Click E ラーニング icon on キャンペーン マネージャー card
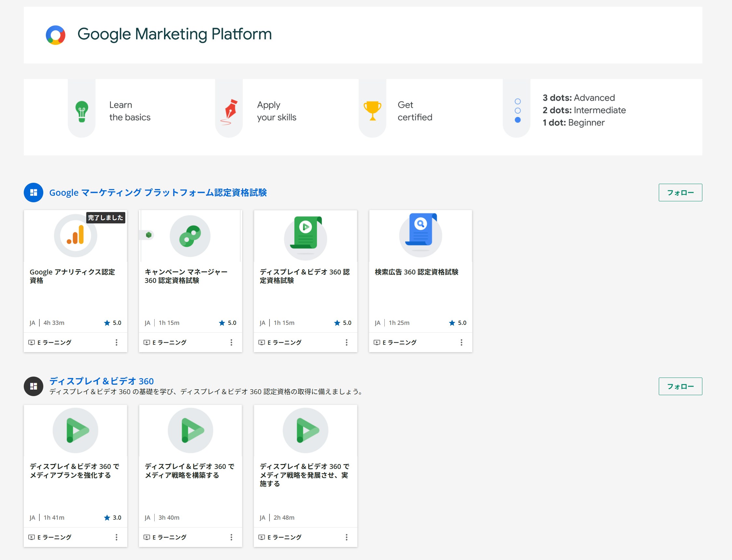Image resolution: width=732 pixels, height=560 pixels. click(x=147, y=342)
